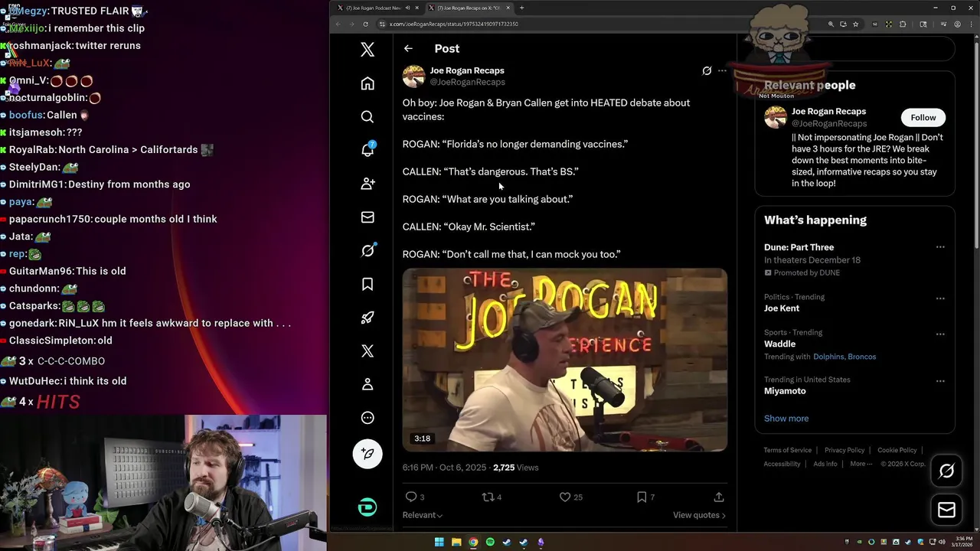This screenshot has height=551, width=980.
Task: Click the Dolphins, Broncos trending link
Action: 844,357
